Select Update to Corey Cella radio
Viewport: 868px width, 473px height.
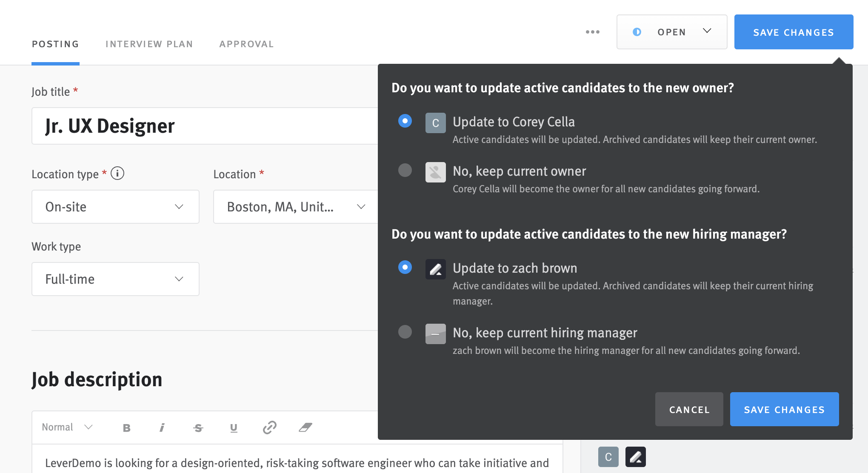pos(405,121)
